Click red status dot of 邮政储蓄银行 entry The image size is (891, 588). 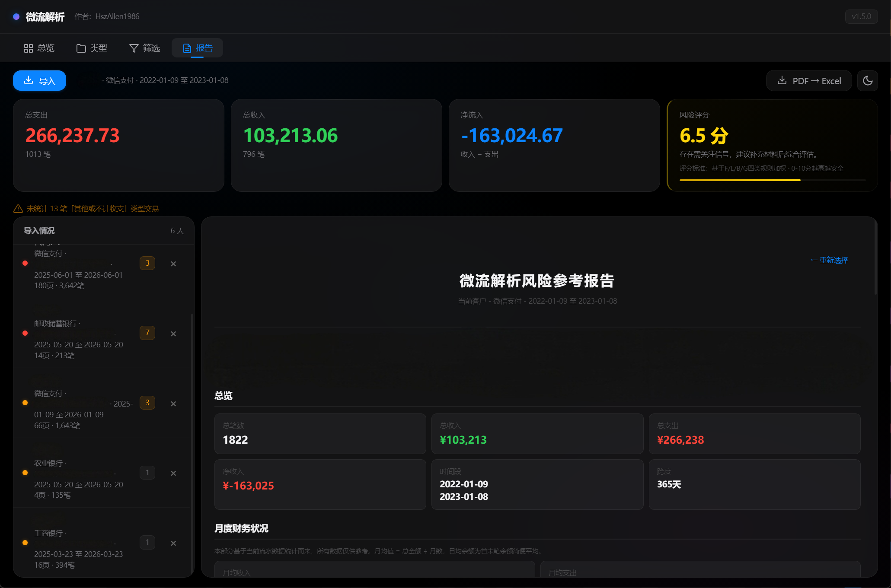(25, 333)
